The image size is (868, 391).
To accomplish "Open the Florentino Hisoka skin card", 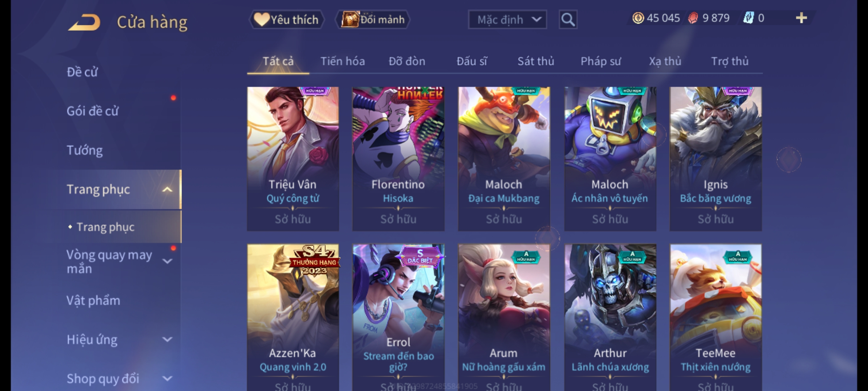I will [x=398, y=159].
